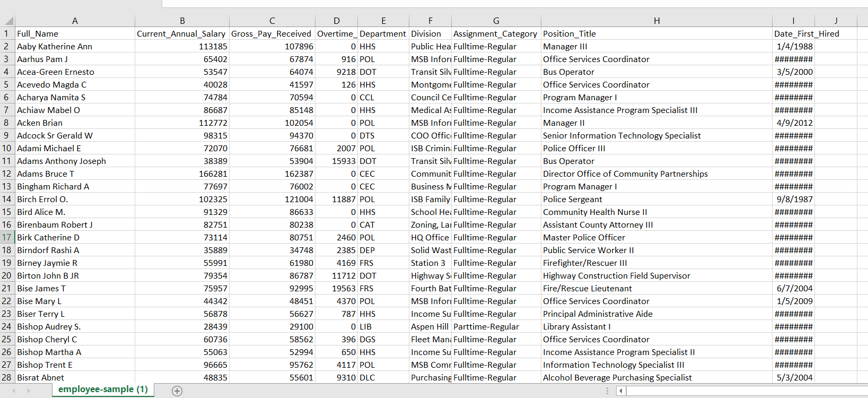The image size is (868, 398).
Task: Click date cell 9/8/1987
Action: pyautogui.click(x=793, y=199)
